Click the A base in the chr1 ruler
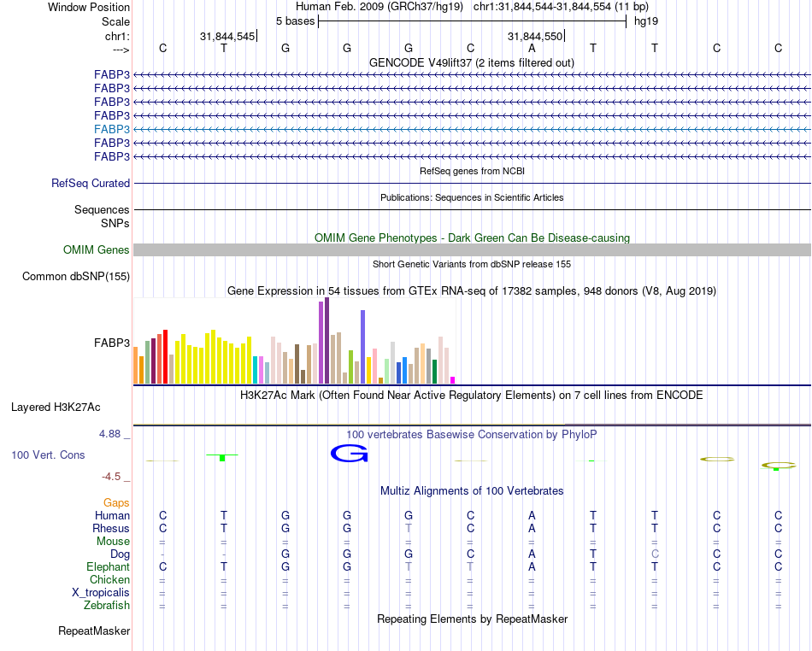 [x=532, y=48]
